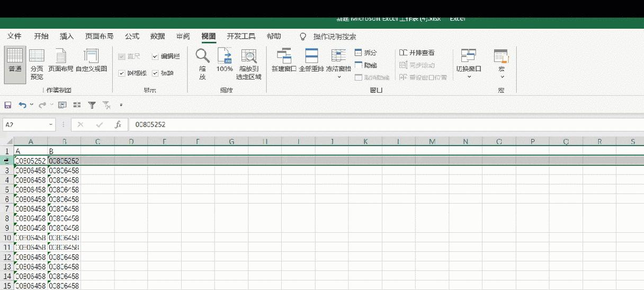This screenshot has height=290, width=644.
Task: Click 缩放到选定区域 zoom to selection
Action: [249, 65]
